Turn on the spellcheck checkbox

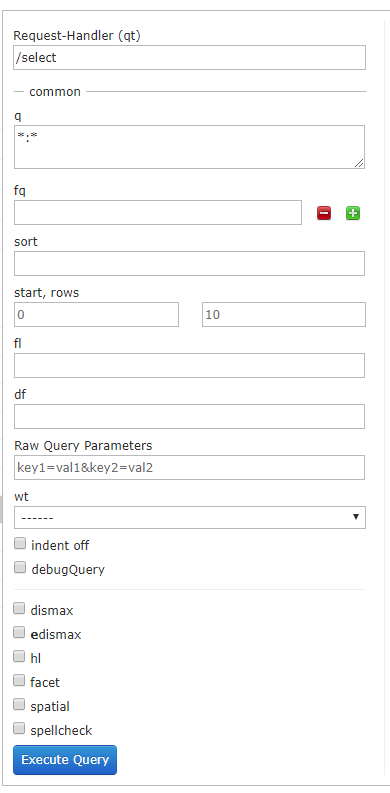[x=19, y=728]
